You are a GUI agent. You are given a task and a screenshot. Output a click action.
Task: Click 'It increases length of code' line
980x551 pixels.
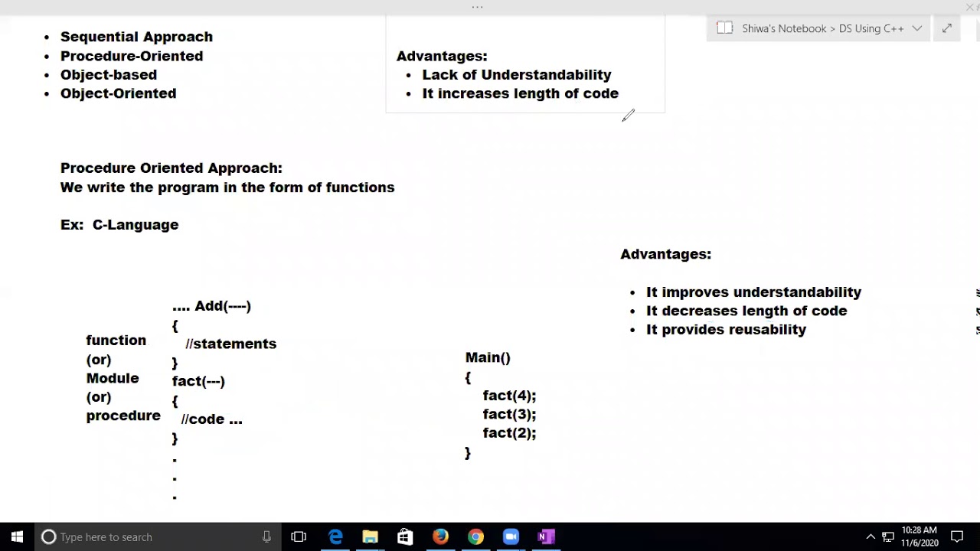[521, 93]
